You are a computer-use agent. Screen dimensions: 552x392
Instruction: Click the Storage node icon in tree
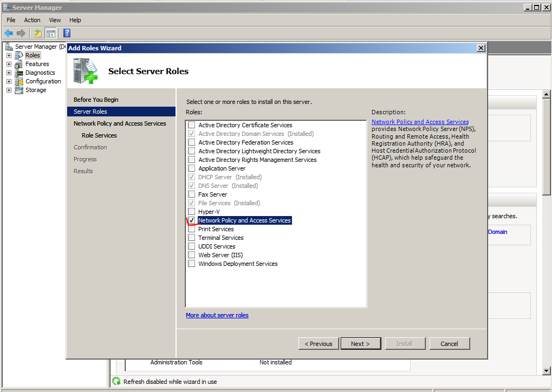pos(19,90)
